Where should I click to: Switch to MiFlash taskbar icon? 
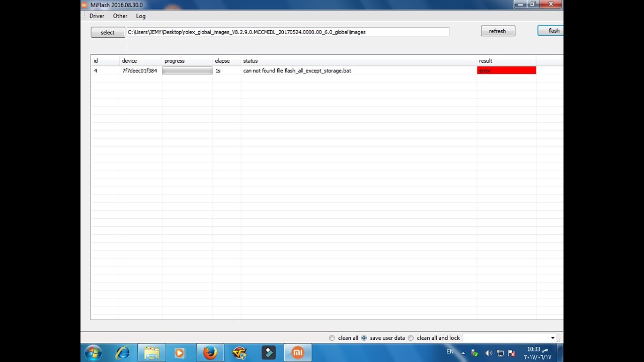tap(298, 353)
